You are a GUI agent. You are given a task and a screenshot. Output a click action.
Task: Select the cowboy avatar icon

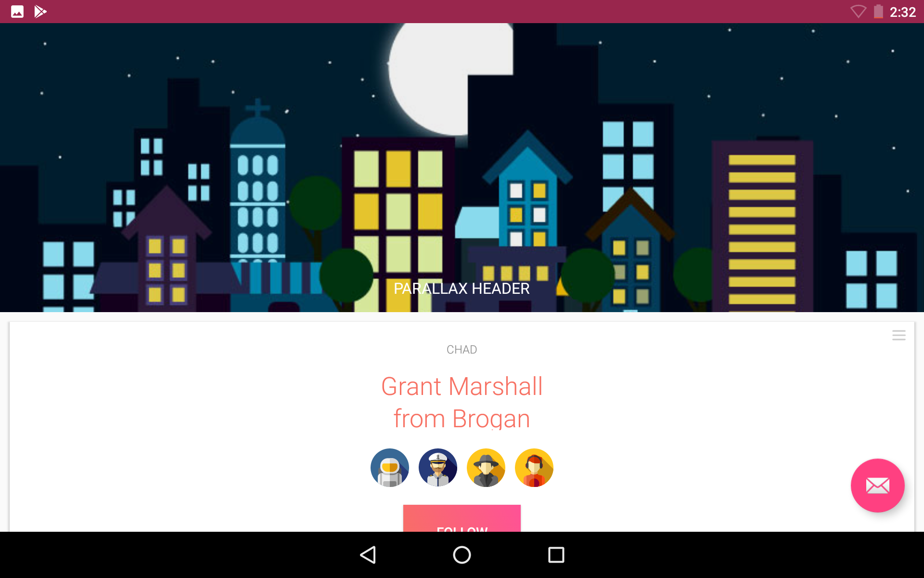486,466
